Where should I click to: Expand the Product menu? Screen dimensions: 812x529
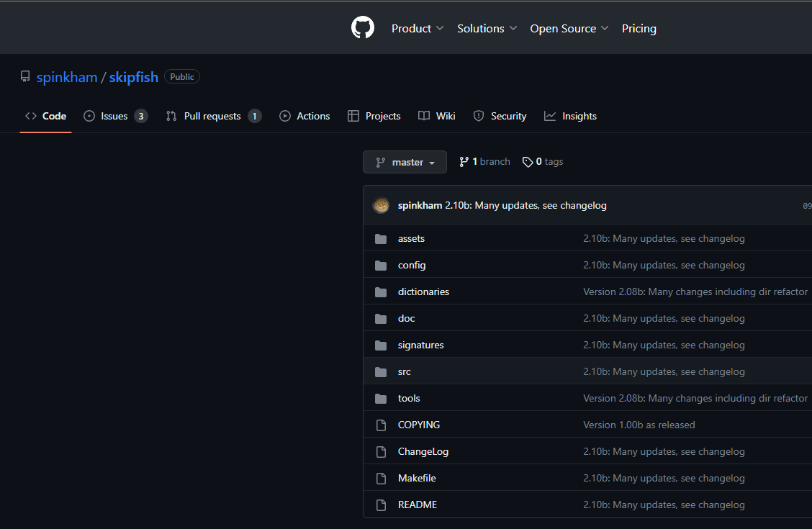tap(418, 29)
